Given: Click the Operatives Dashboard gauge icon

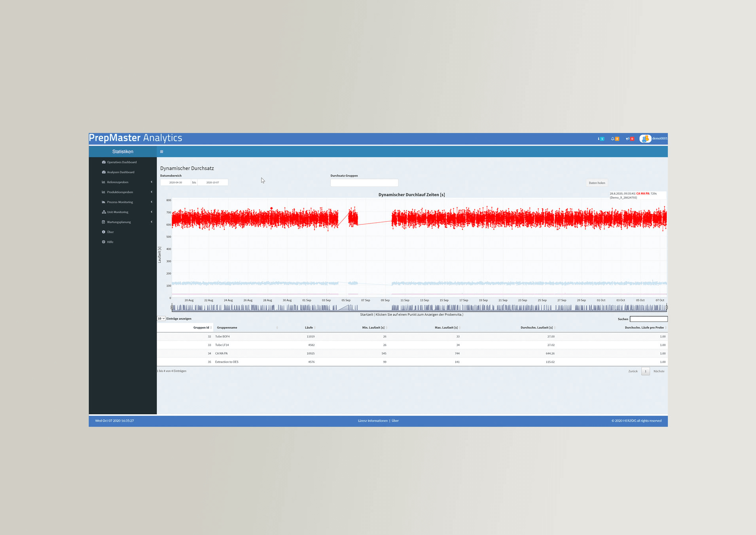Looking at the screenshot, I should pos(104,162).
